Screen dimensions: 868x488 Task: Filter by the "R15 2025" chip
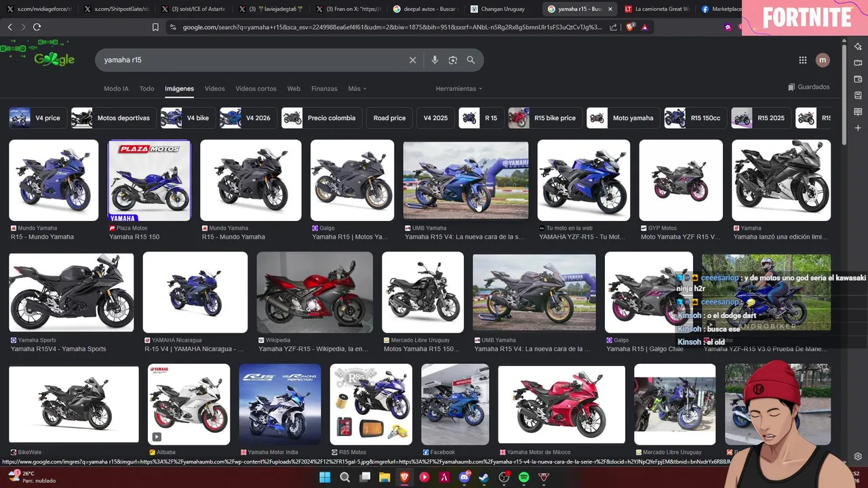click(761, 118)
